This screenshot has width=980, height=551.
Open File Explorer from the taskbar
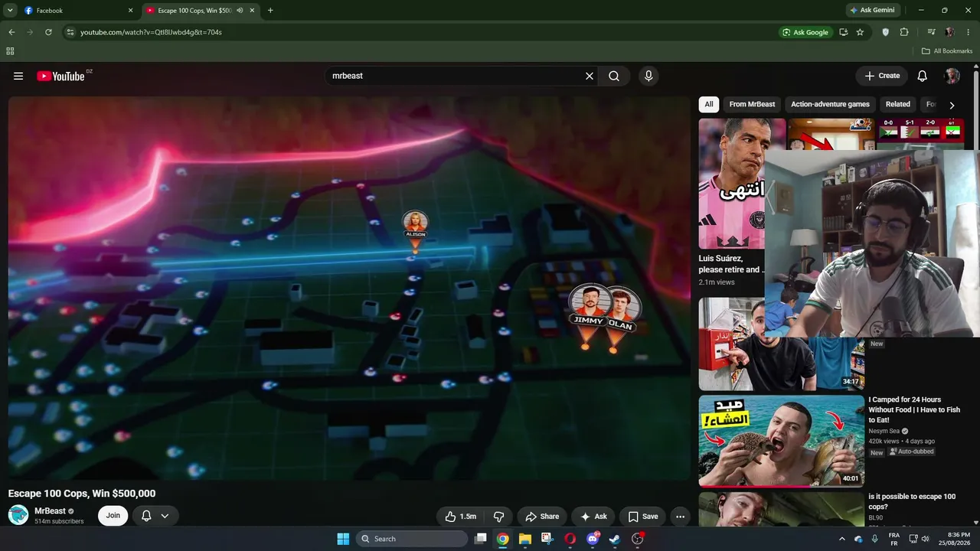pyautogui.click(x=525, y=539)
